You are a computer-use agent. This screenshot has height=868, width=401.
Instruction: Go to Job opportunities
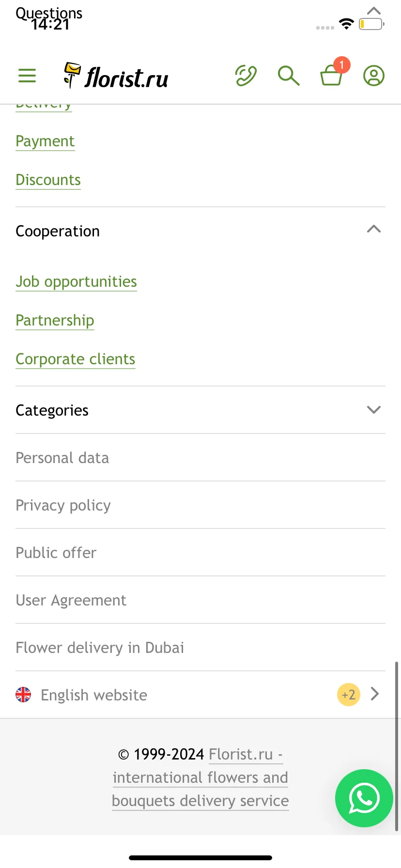(76, 281)
